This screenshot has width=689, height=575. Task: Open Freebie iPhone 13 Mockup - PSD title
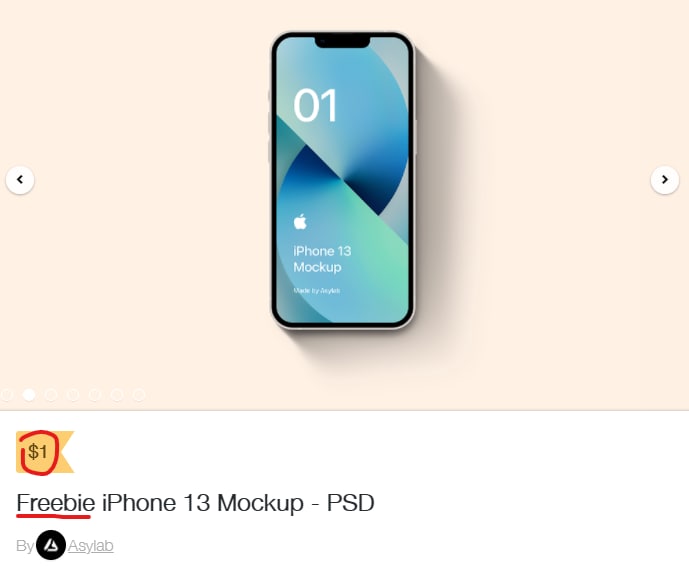click(x=196, y=503)
